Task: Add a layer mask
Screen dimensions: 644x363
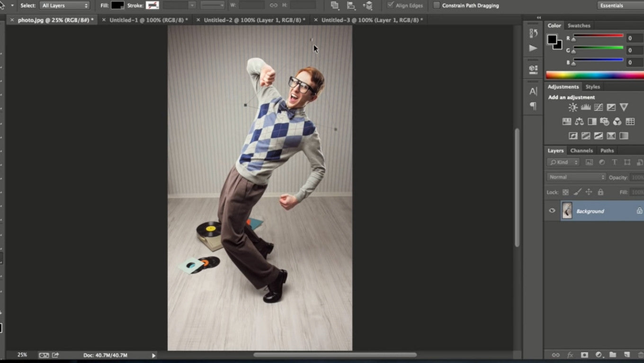Action: [584, 354]
